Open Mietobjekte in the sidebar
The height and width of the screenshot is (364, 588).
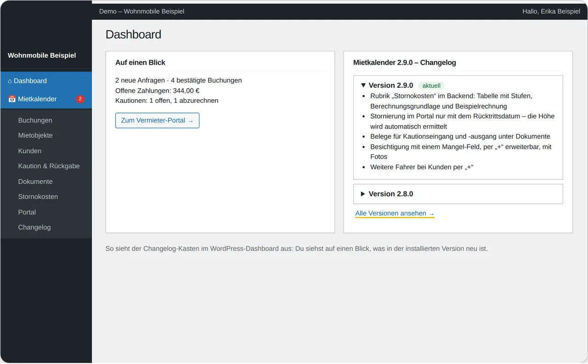click(x=35, y=135)
